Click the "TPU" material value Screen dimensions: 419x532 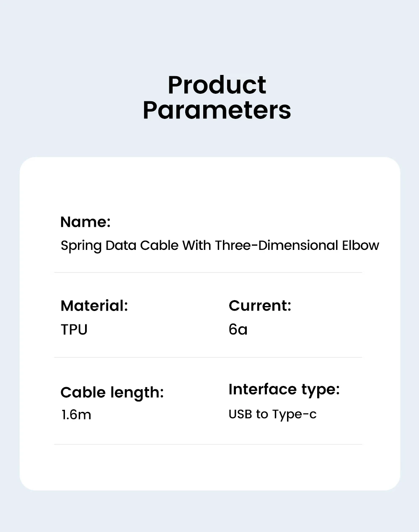(74, 330)
